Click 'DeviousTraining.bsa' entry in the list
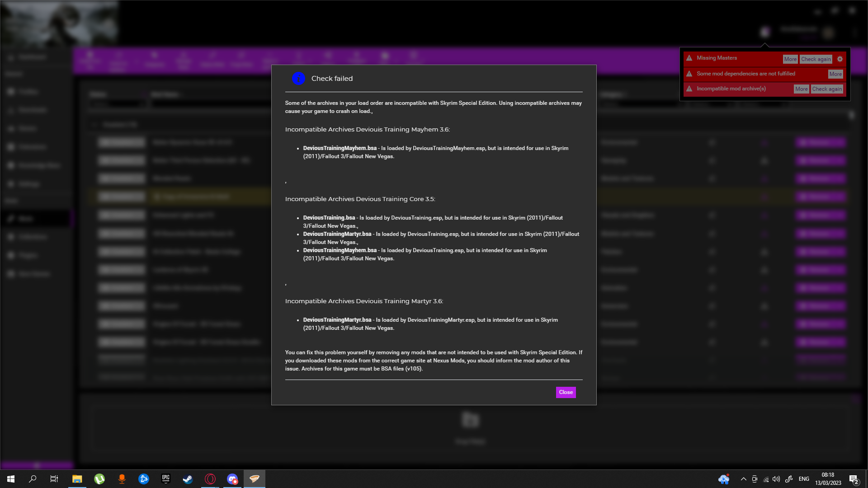The height and width of the screenshot is (488, 868). 329,218
